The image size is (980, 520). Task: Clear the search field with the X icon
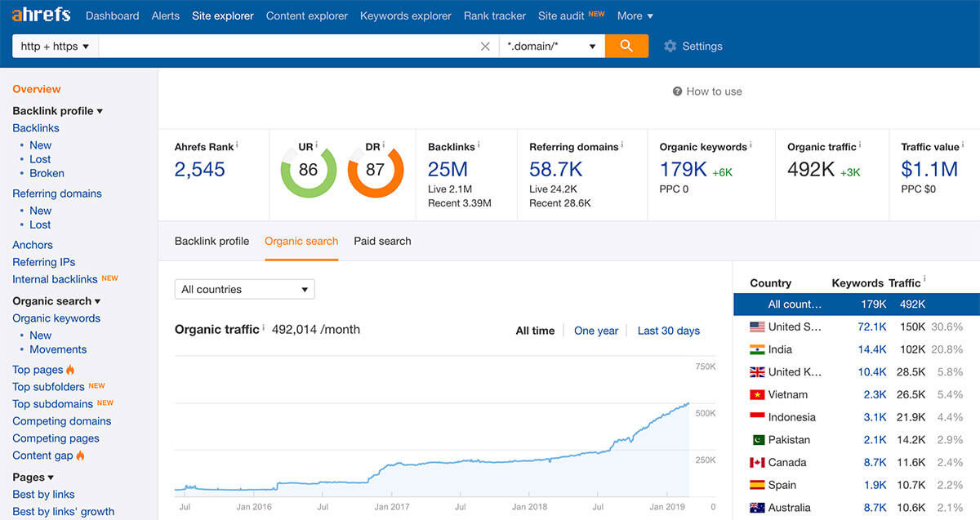point(485,46)
